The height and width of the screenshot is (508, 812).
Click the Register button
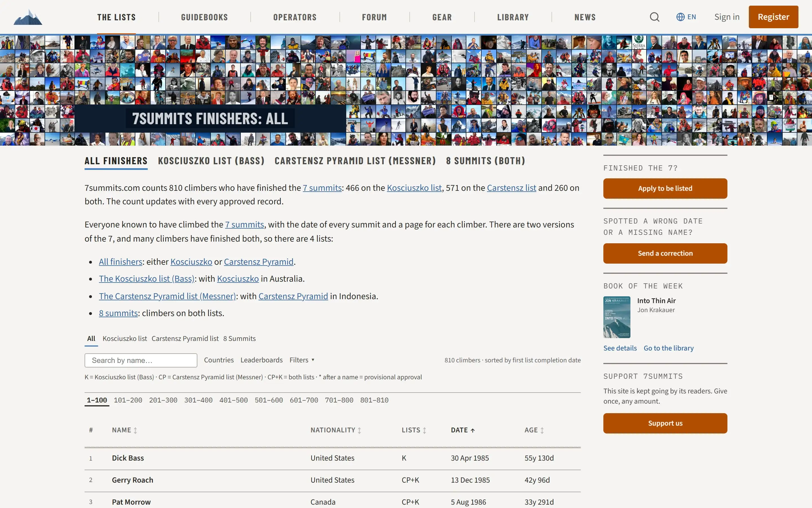tap(773, 17)
